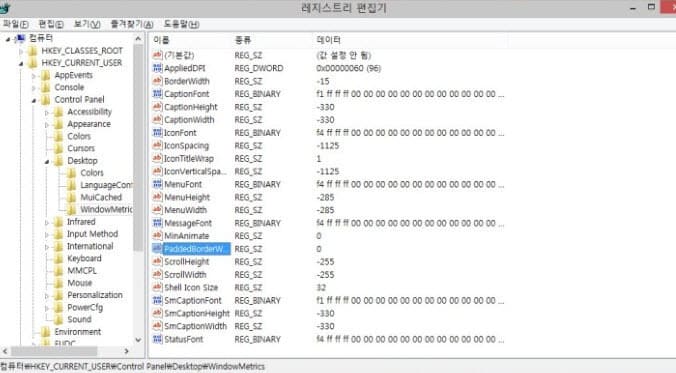Select the Input Method key
Image resolution: width=676 pixels, height=373 pixels.
[x=92, y=234]
